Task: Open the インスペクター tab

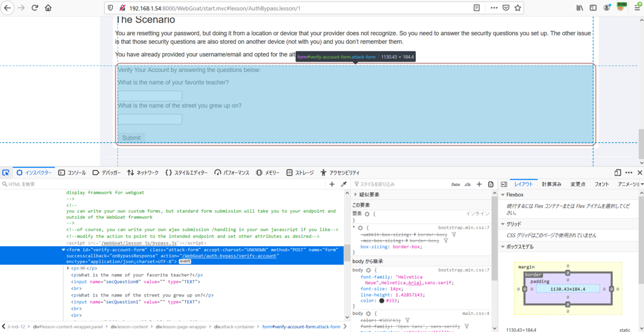Action: (35, 173)
